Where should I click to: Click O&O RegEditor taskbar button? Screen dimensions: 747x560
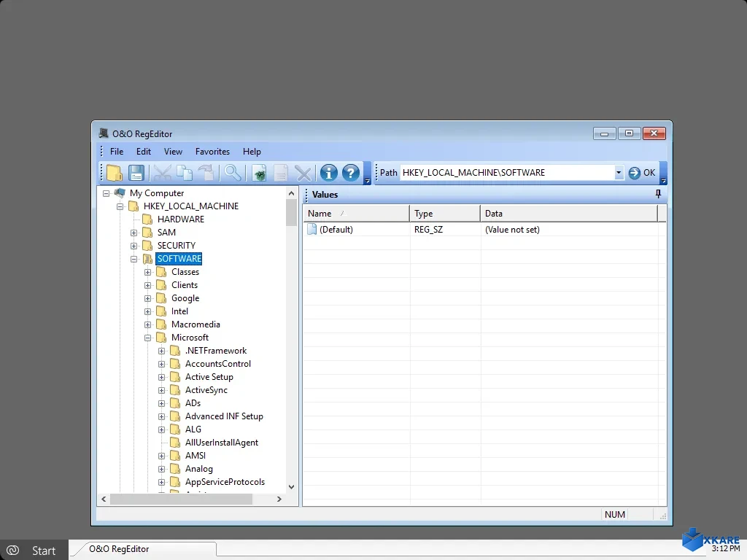point(145,549)
